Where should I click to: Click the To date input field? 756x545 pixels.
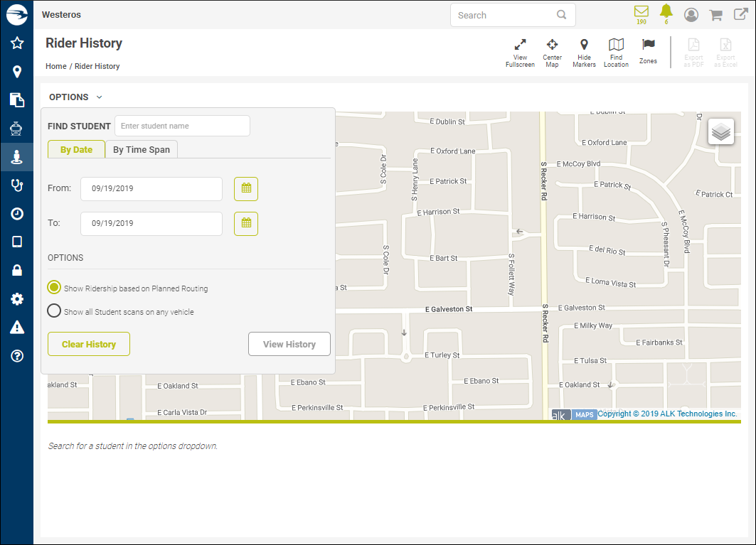(x=151, y=224)
